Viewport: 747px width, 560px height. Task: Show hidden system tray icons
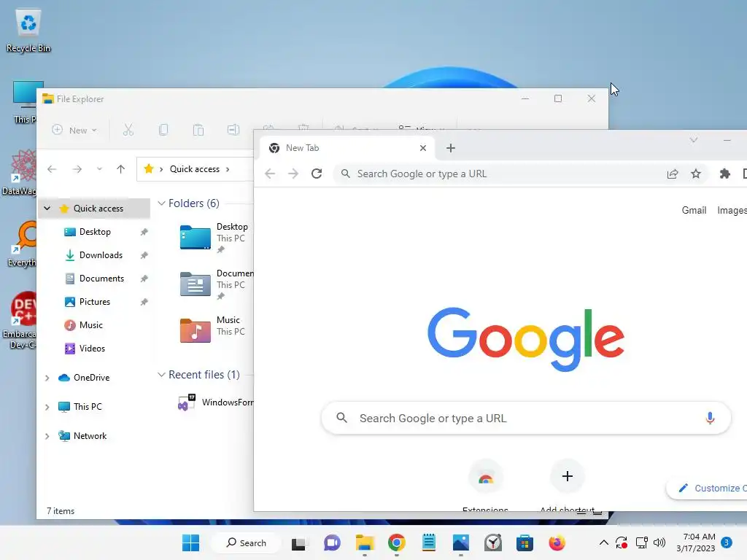click(x=603, y=542)
